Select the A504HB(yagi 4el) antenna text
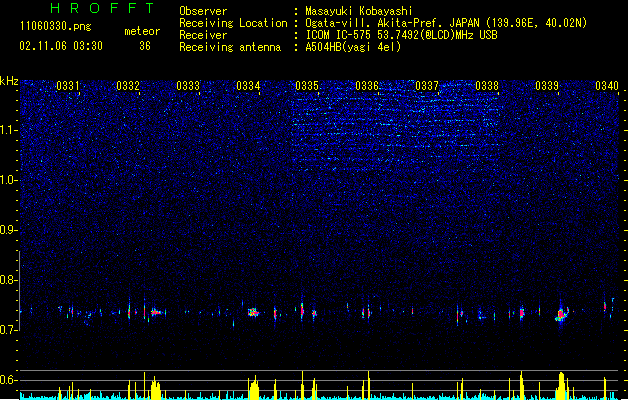The height and width of the screenshot is (400, 629). tap(353, 47)
